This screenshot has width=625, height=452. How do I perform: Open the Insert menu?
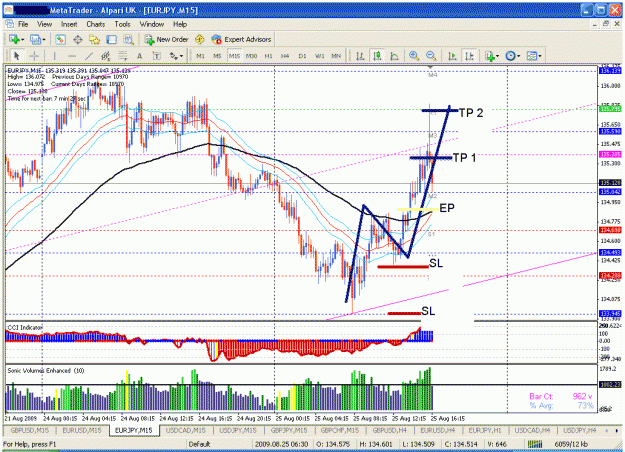[x=69, y=24]
